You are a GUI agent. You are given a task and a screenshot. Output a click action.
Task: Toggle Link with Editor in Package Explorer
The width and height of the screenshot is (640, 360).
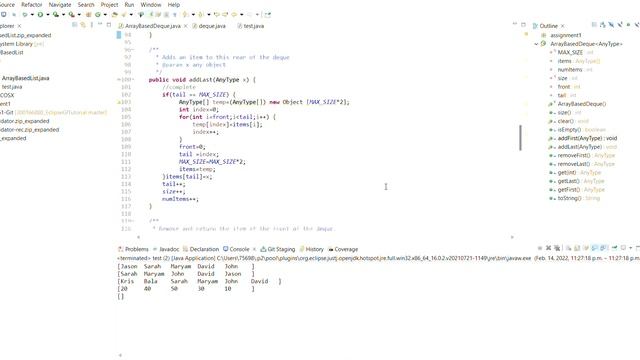coord(83,25)
